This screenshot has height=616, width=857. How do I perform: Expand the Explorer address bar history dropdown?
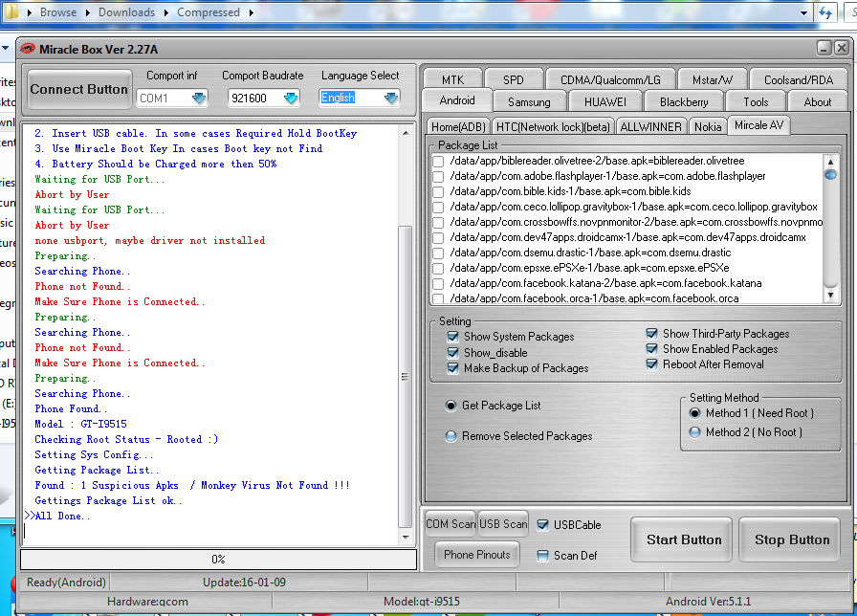[803, 12]
